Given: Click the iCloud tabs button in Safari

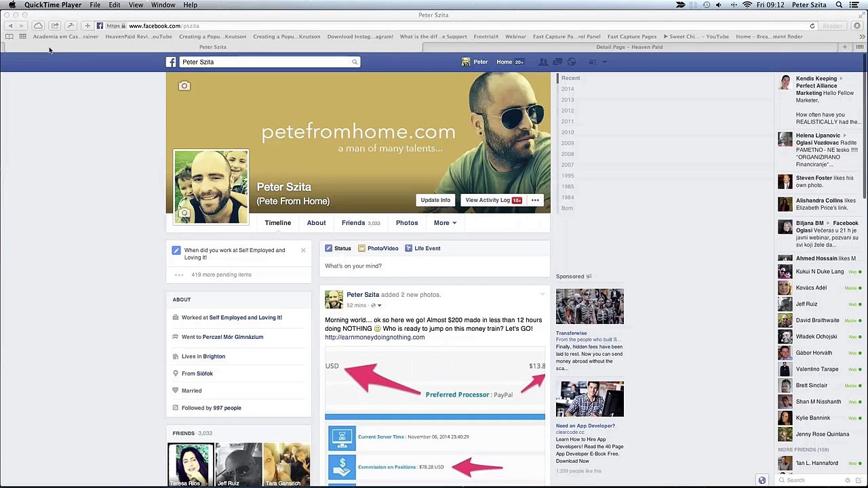Looking at the screenshot, I should click(x=39, y=26).
